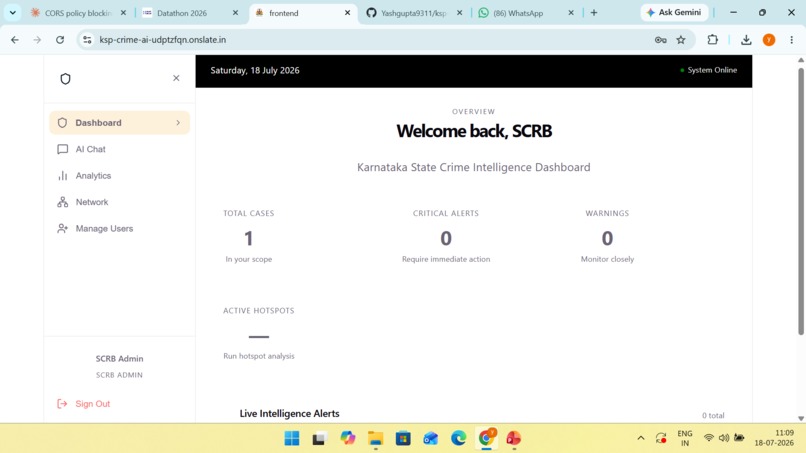The height and width of the screenshot is (453, 806).
Task: Open the Windows Start menu
Action: tap(292, 439)
